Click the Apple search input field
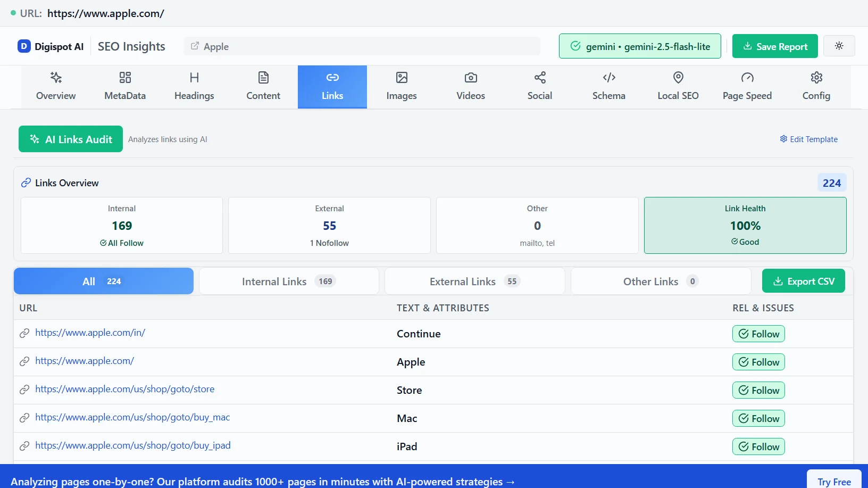This screenshot has height=488, width=868. click(x=362, y=46)
